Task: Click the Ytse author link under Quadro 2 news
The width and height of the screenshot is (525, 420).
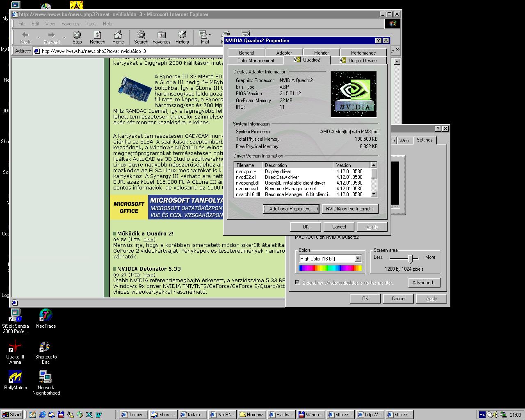Action: (148, 240)
